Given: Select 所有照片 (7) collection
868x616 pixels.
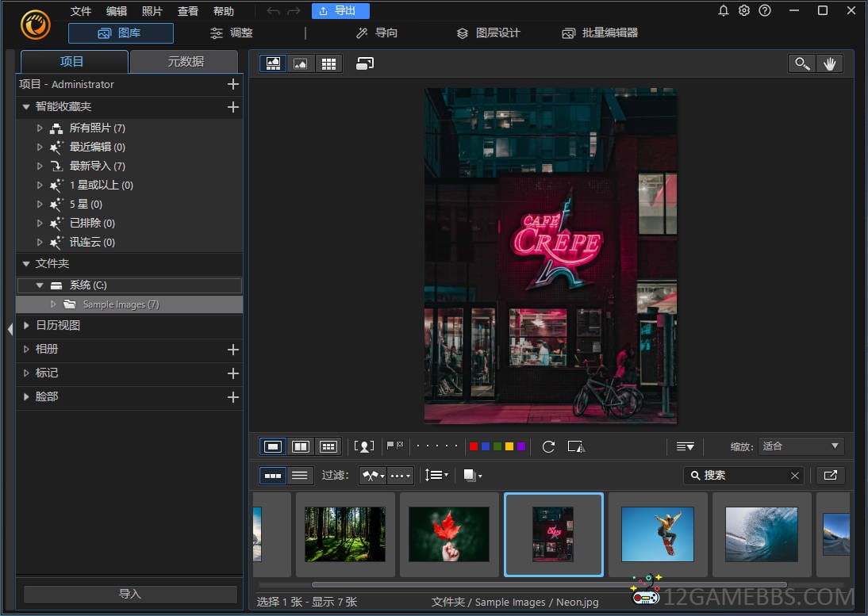Looking at the screenshot, I should (97, 128).
